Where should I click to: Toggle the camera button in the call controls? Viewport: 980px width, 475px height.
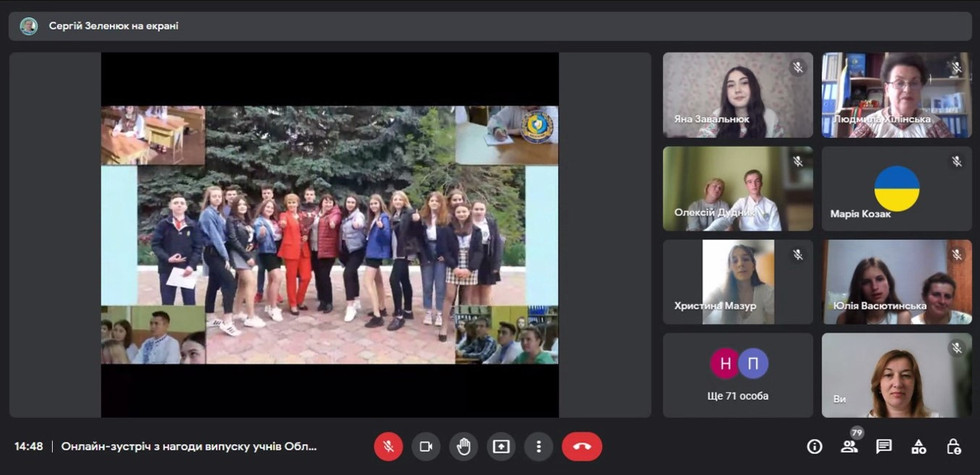(426, 447)
